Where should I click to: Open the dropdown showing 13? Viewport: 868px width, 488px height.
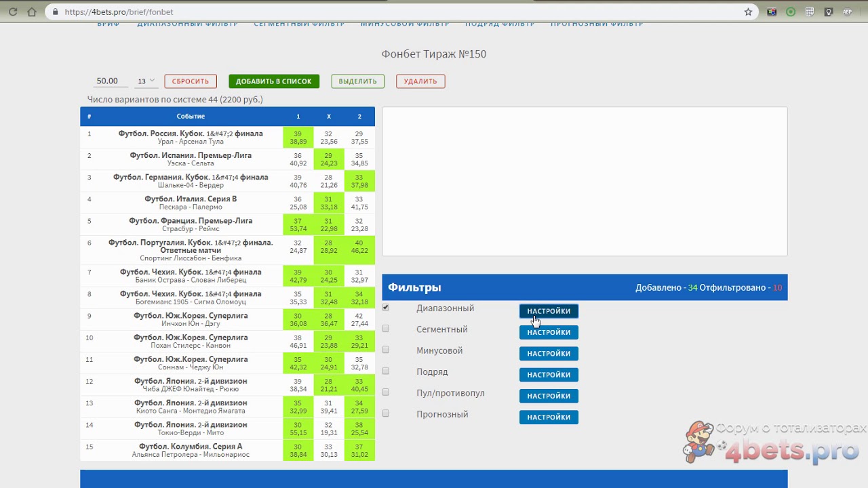(x=146, y=81)
